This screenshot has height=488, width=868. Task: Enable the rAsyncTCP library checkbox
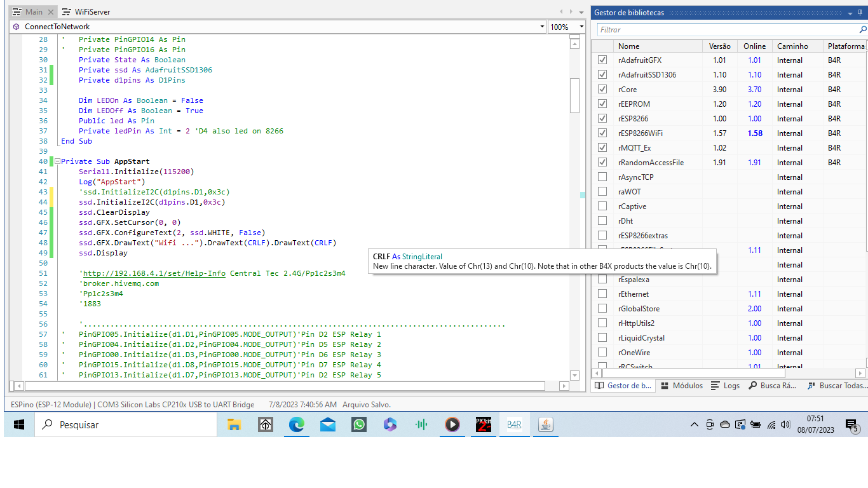click(x=602, y=177)
